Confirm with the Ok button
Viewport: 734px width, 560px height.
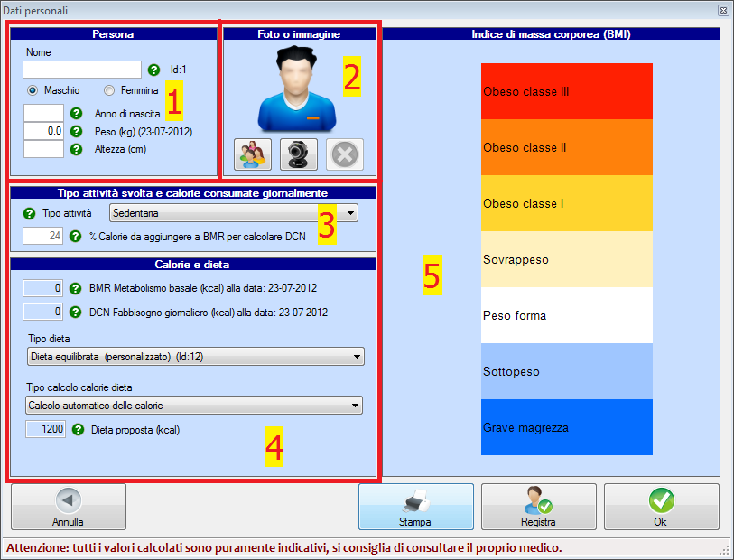661,507
